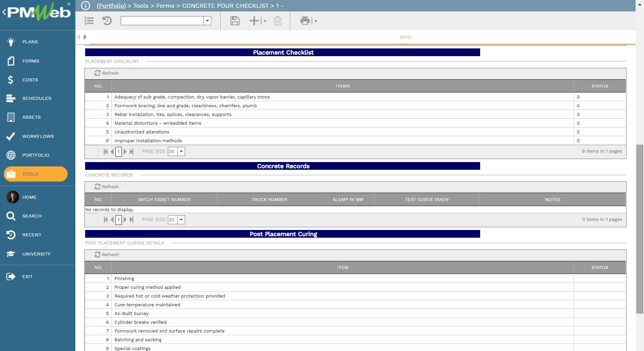
Task: Print the checklist with the printer icon
Action: [x=305, y=21]
